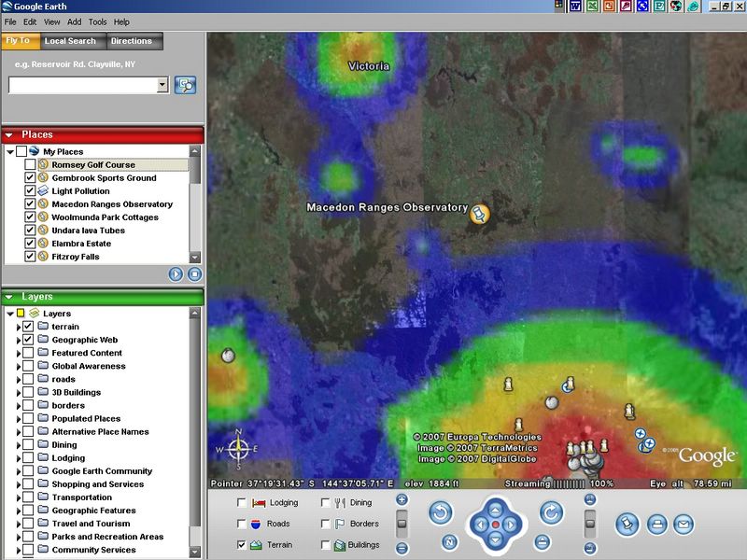Pan the map down with the navigation arrow

[496, 539]
